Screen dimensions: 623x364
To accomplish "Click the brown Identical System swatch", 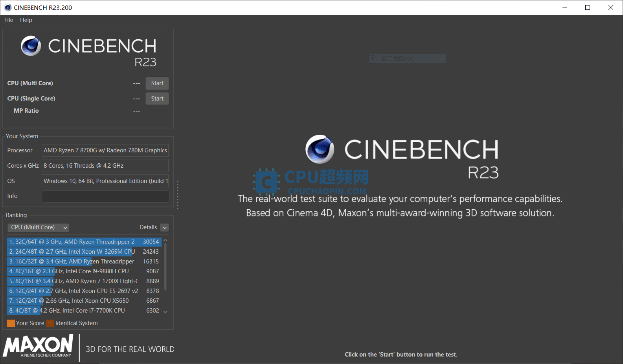I will (x=50, y=323).
